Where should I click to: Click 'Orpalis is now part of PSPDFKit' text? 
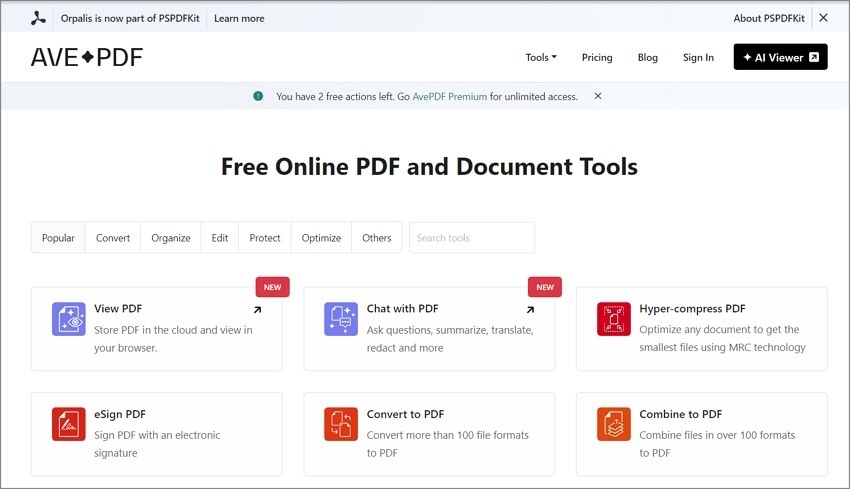[130, 18]
